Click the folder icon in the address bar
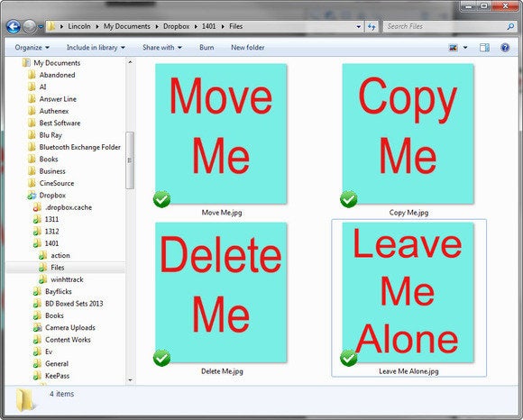Image resolution: width=523 pixels, height=420 pixels. pos(51,26)
